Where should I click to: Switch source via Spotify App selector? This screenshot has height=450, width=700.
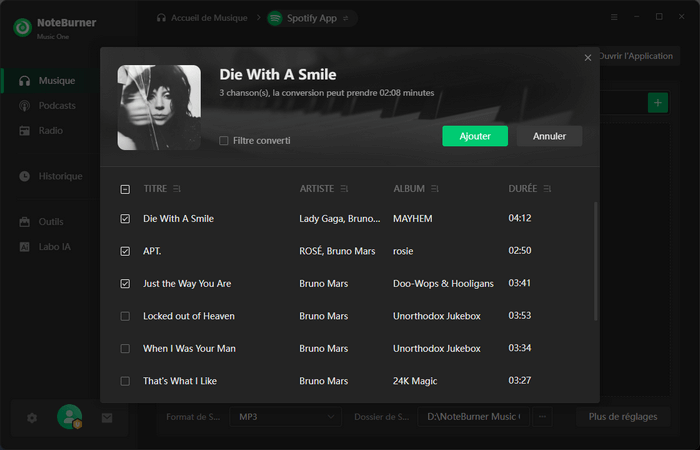[310, 18]
